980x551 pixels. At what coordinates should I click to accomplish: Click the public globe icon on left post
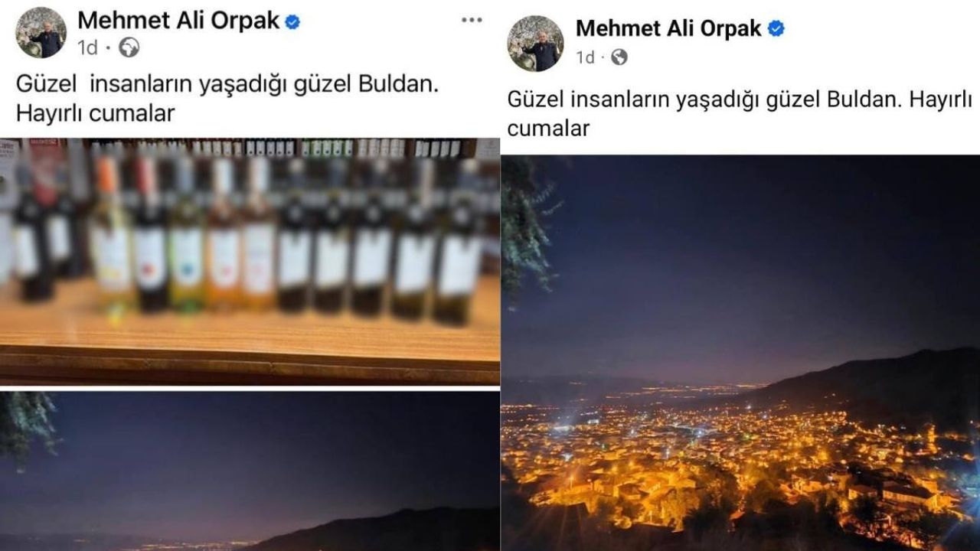click(129, 48)
